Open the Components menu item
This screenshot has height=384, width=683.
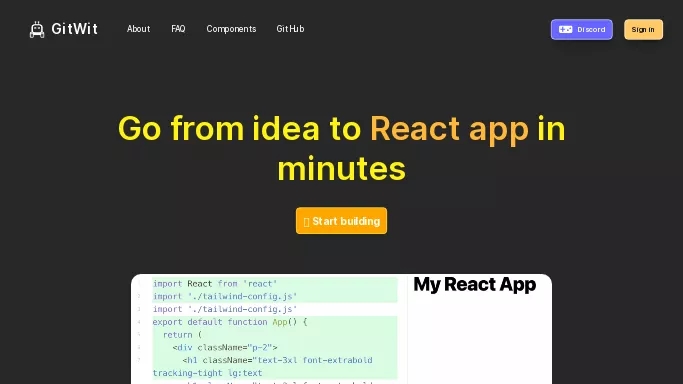click(x=231, y=29)
